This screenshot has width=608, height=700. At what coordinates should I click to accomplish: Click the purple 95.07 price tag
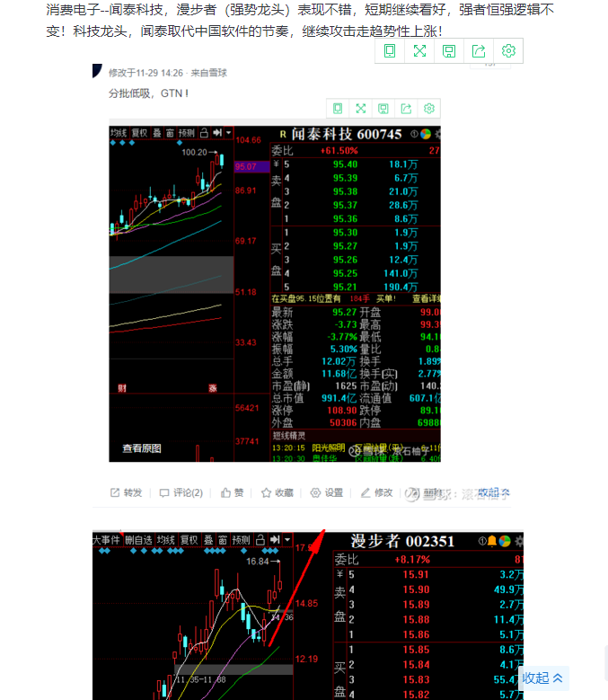252,166
